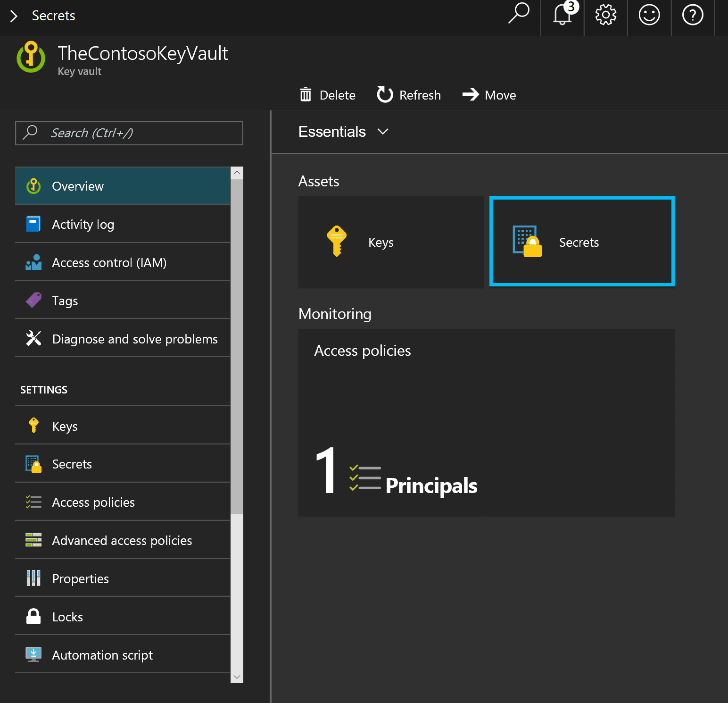Click the sidebar scrollbar thumb

pyautogui.click(x=237, y=346)
